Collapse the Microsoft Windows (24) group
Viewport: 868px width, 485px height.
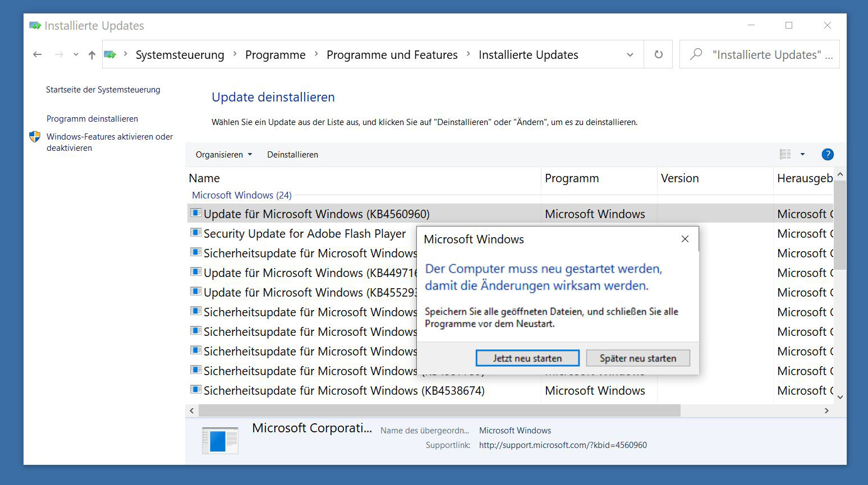click(x=241, y=195)
